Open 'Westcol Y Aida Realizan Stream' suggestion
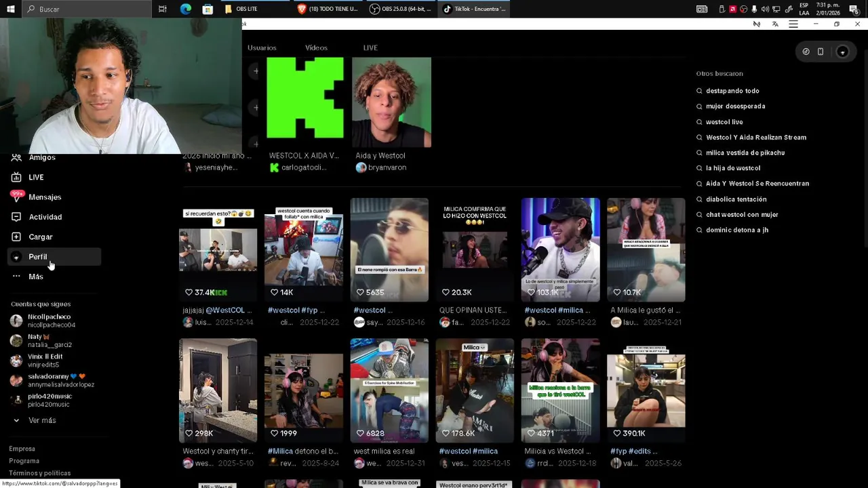 point(756,138)
